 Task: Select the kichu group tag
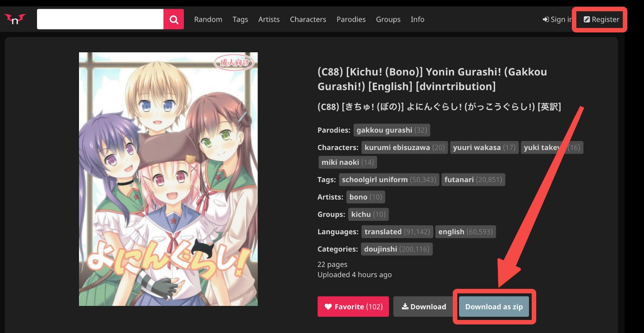tap(368, 214)
